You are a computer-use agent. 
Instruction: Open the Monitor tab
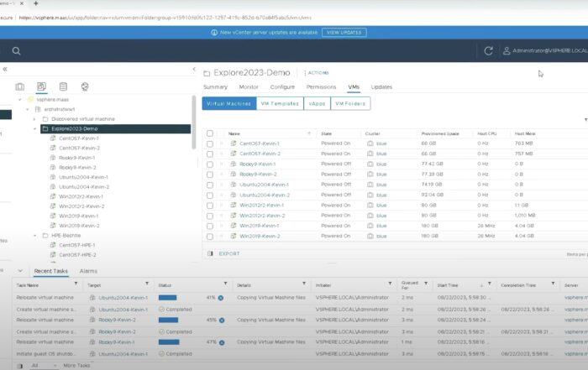(x=249, y=87)
